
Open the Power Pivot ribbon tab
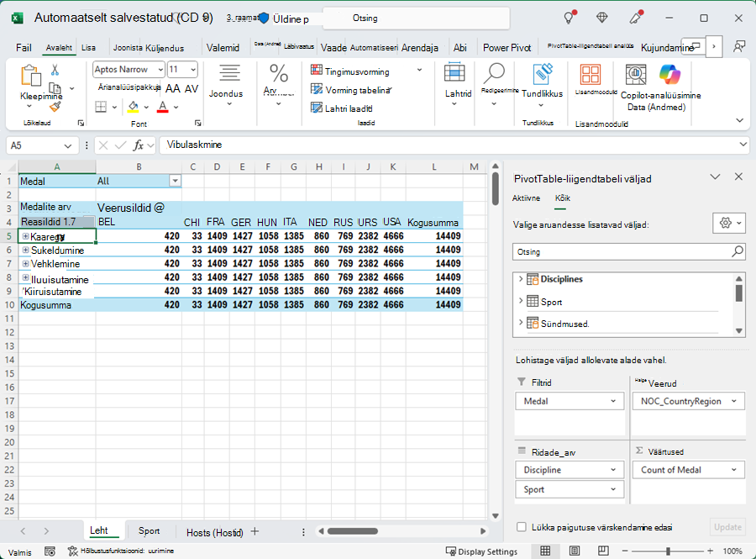507,48
